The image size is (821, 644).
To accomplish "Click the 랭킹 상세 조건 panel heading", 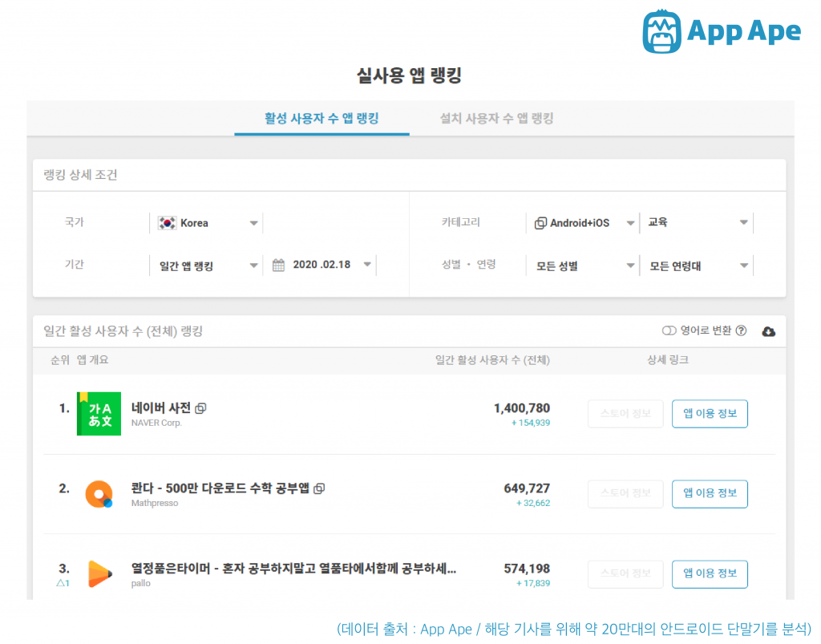I will click(80, 175).
